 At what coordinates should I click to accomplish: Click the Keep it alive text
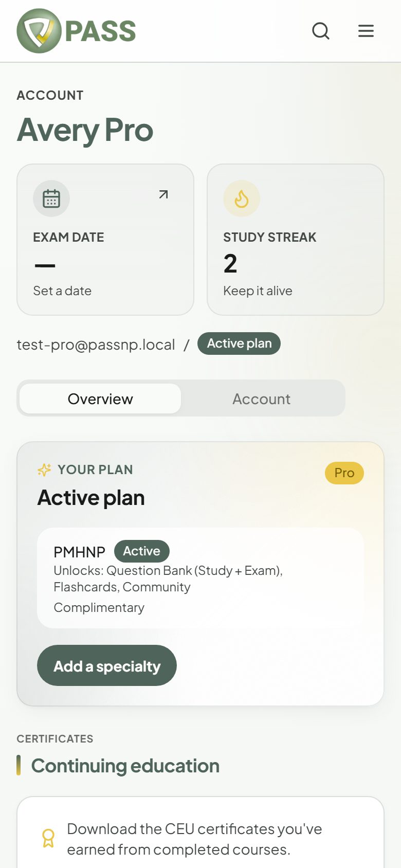tap(258, 291)
